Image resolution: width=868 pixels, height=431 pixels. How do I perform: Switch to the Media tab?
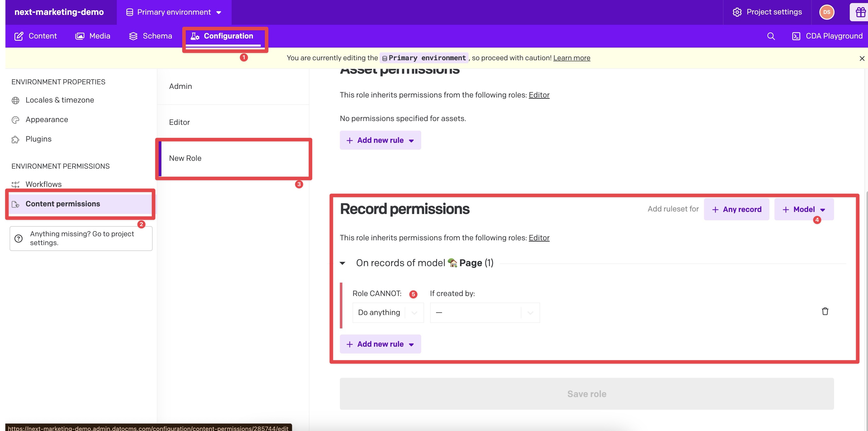[92, 36]
